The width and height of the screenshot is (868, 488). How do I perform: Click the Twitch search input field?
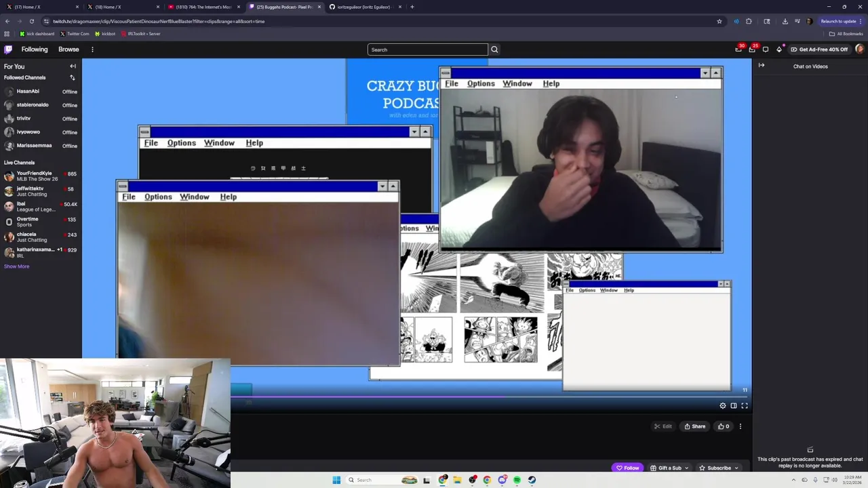tap(427, 49)
